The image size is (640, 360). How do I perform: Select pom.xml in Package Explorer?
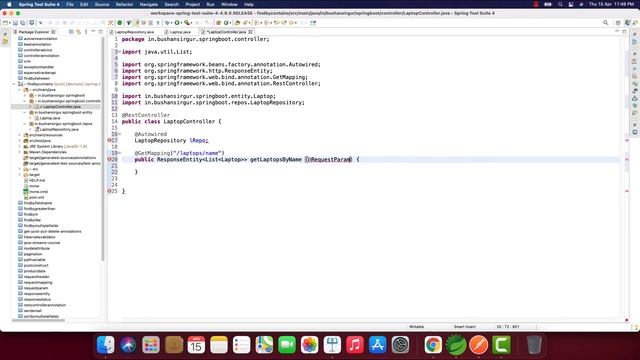(36, 197)
